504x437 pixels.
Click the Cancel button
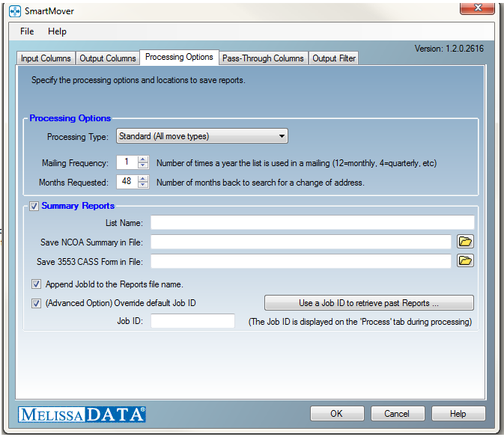point(398,414)
